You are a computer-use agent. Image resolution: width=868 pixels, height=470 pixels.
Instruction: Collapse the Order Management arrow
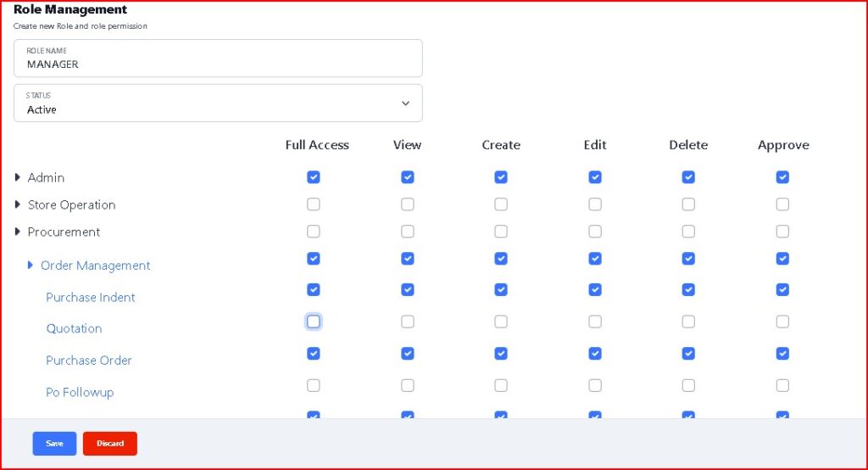(x=31, y=266)
